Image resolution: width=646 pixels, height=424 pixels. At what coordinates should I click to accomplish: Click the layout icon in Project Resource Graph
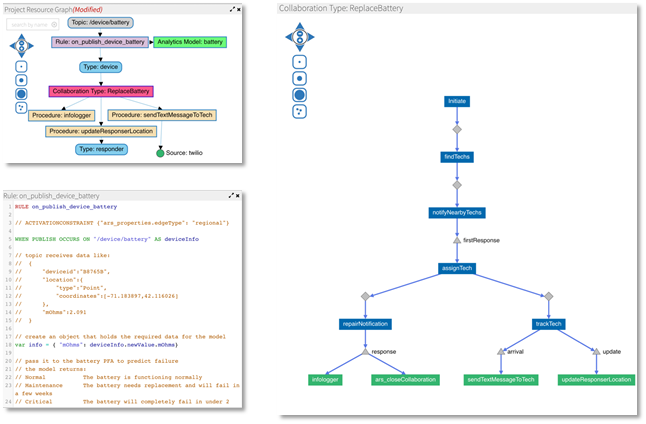click(x=21, y=109)
